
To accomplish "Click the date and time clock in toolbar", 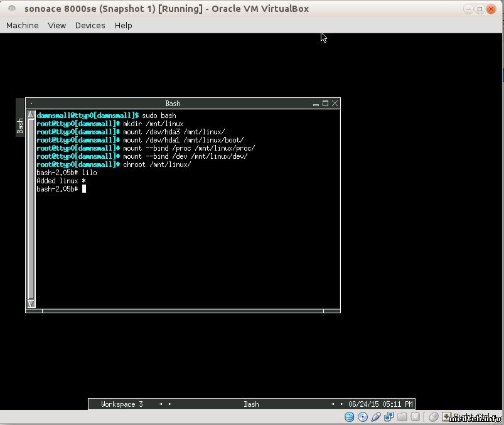I will [380, 404].
